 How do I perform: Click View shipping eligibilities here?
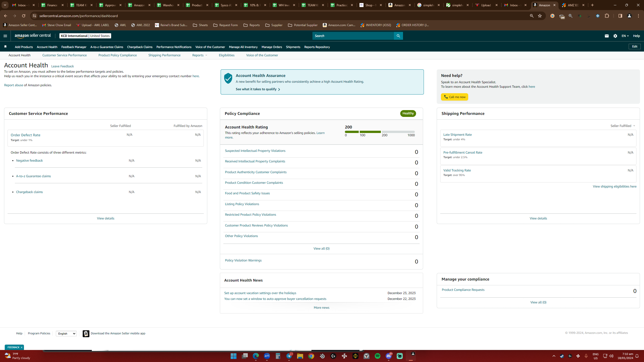(x=615, y=187)
